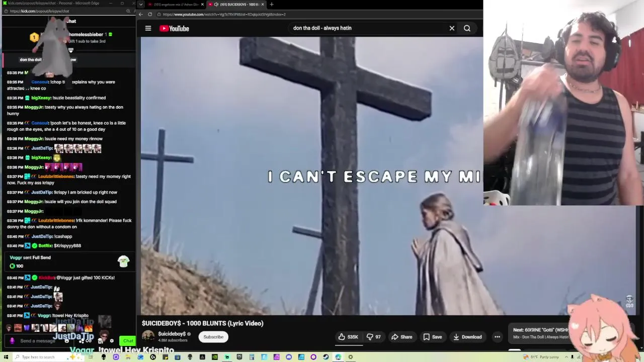This screenshot has width=644, height=362.
Task: Run the YouTube search magnifier
Action: pyautogui.click(x=467, y=29)
